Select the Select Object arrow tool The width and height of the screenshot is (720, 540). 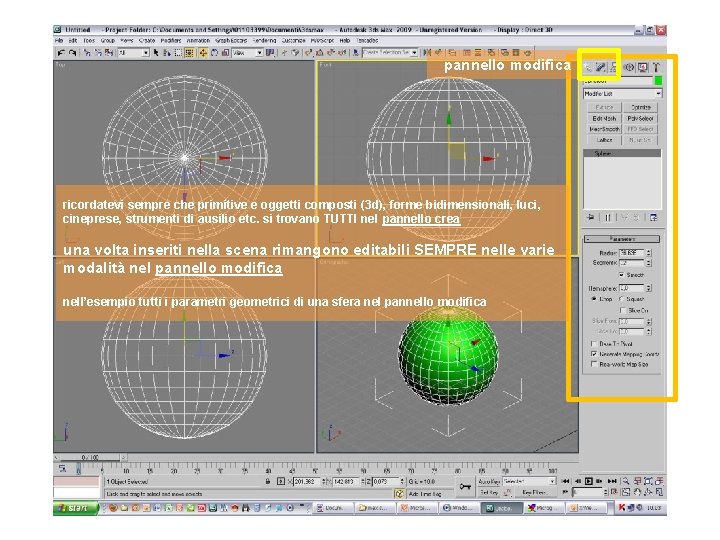coord(156,53)
